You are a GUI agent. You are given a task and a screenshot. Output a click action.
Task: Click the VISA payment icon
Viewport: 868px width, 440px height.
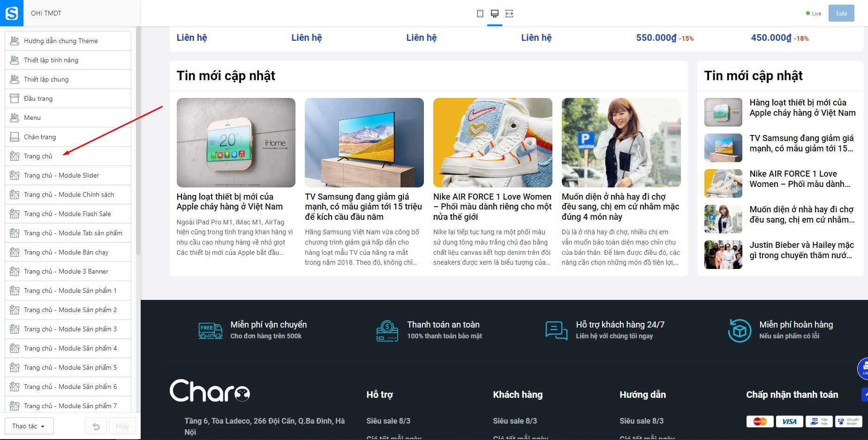pos(789,421)
